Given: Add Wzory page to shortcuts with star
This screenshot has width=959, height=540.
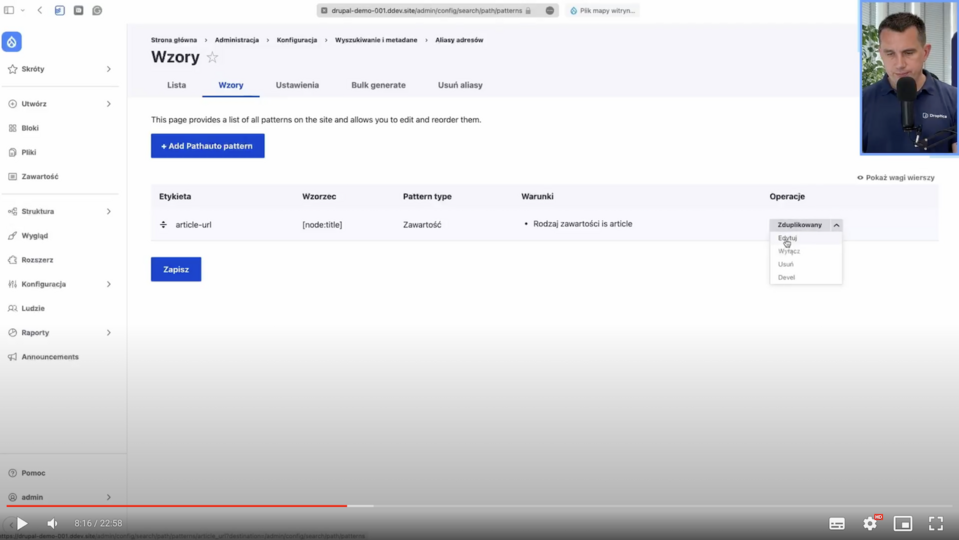Looking at the screenshot, I should pyautogui.click(x=212, y=57).
